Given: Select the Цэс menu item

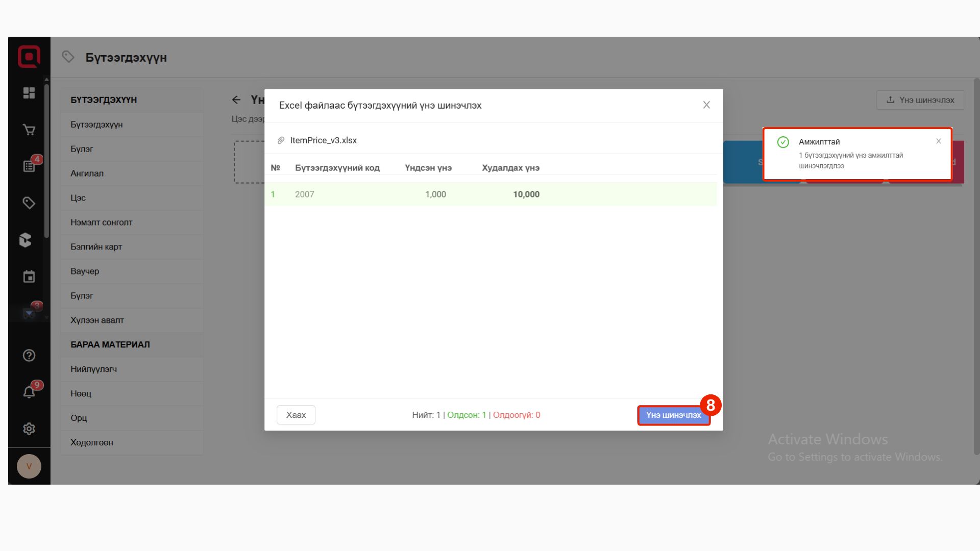Looking at the screenshot, I should click(78, 198).
